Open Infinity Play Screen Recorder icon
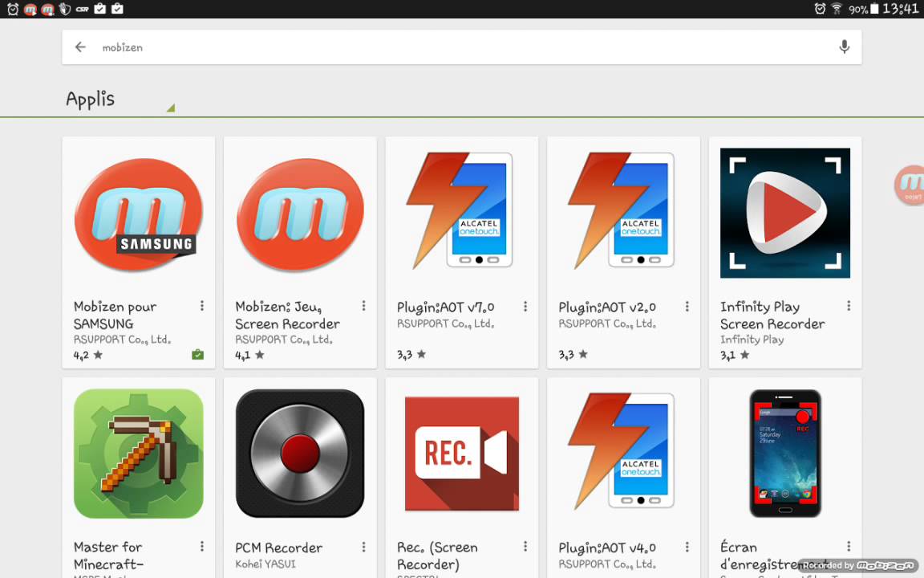Screen dimensions: 924x578 tap(785, 213)
